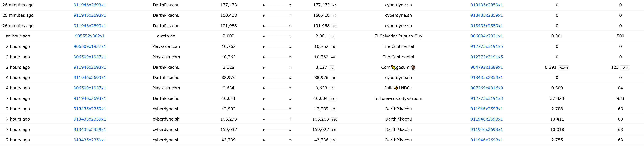644x146 pixels.
Task: Click the balance slider in c-otto.de row
Action: pyautogui.click(x=277, y=36)
